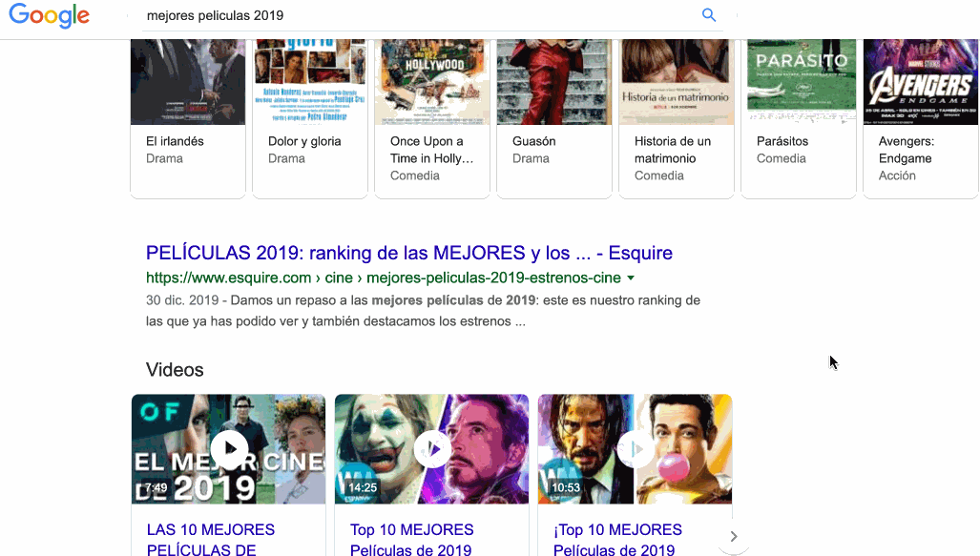
Task: Click Comedia under Parásitos
Action: click(x=782, y=158)
